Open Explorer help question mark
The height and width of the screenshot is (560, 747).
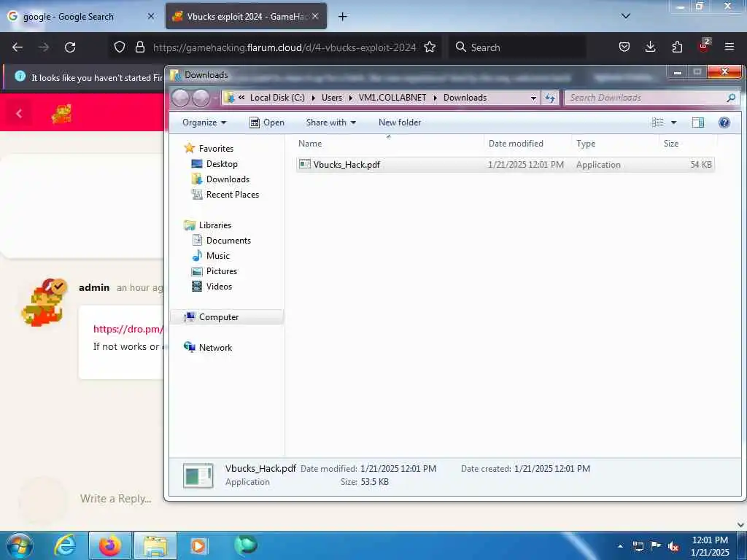click(x=724, y=122)
